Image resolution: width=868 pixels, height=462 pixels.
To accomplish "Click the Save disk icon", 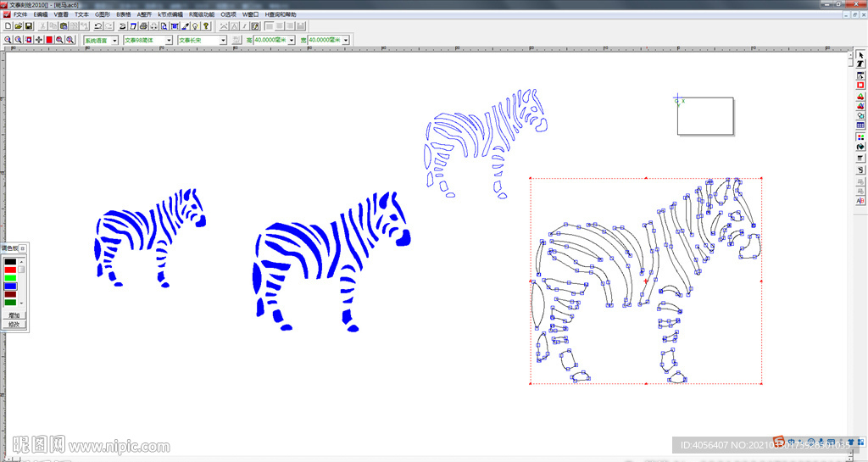I will pos(28,26).
